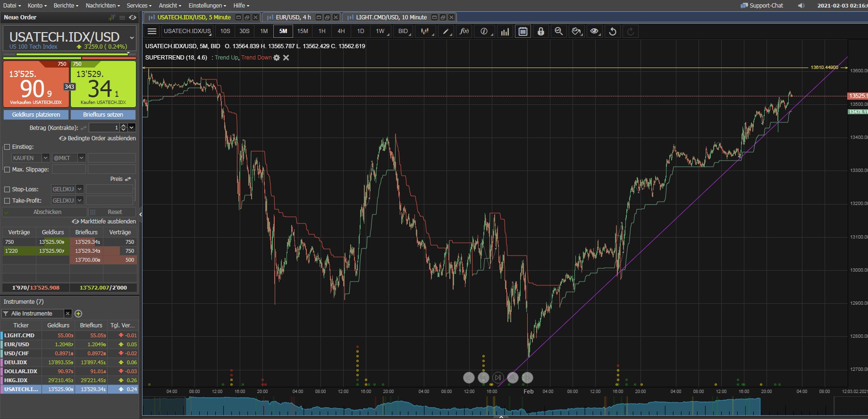Enable the Stop-Loss checkbox

7,189
